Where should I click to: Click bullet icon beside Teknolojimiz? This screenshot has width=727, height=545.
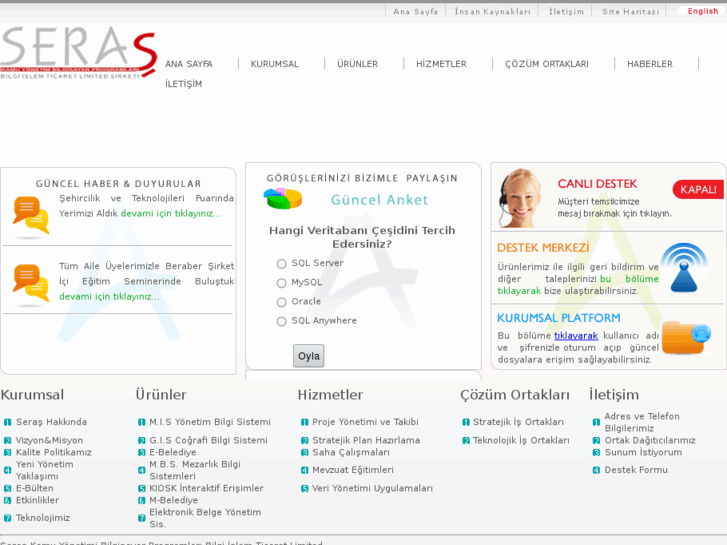coord(7,518)
